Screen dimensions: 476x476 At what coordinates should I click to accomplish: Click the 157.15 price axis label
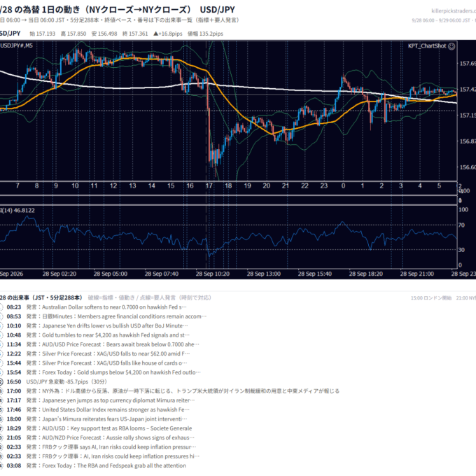468,115
